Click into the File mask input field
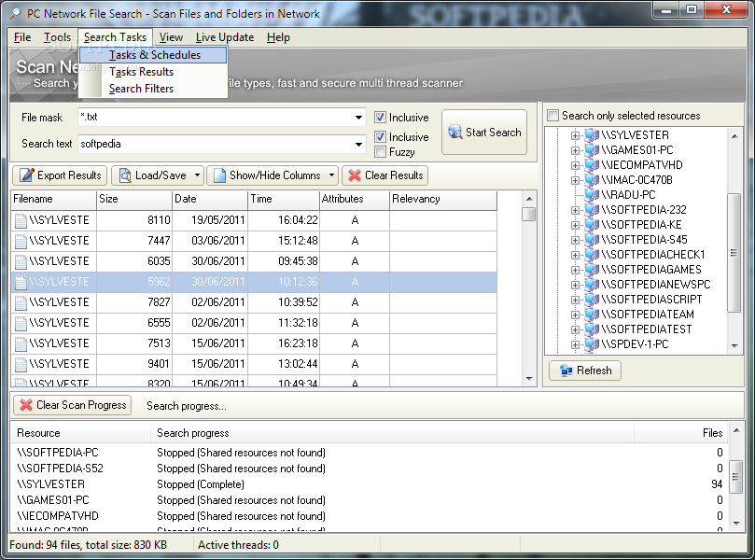The height and width of the screenshot is (560, 755). pyautogui.click(x=216, y=117)
